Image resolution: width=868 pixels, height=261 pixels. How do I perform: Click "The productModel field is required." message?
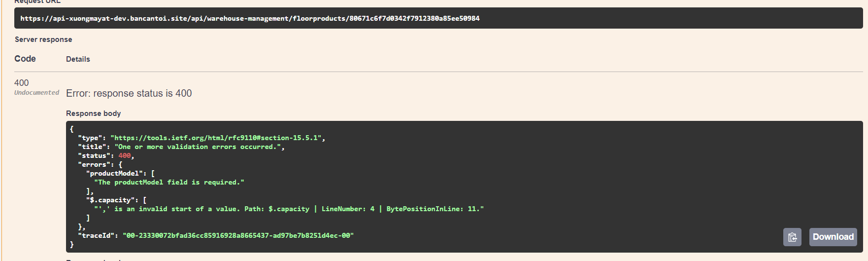coord(169,183)
